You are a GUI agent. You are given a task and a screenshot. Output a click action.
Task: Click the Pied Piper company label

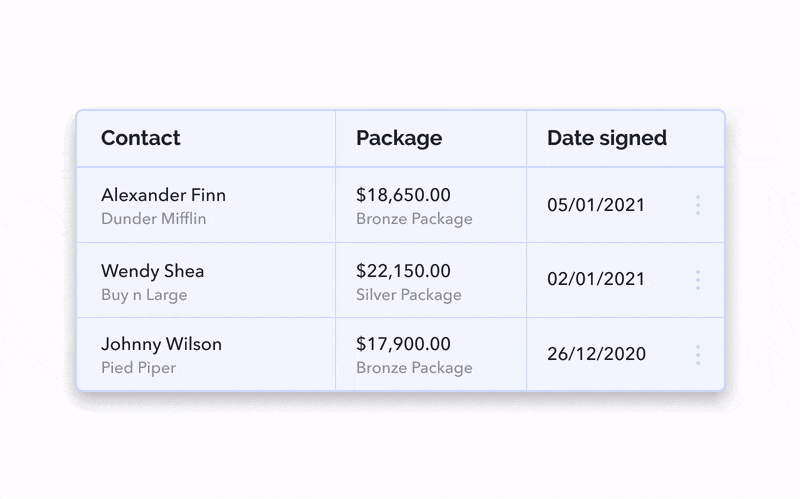[138, 368]
